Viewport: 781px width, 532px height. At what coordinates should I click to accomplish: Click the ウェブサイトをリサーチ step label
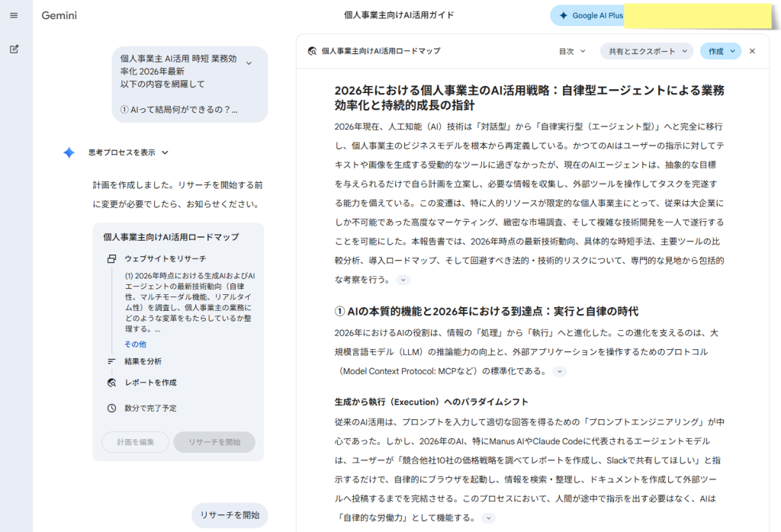[166, 259]
